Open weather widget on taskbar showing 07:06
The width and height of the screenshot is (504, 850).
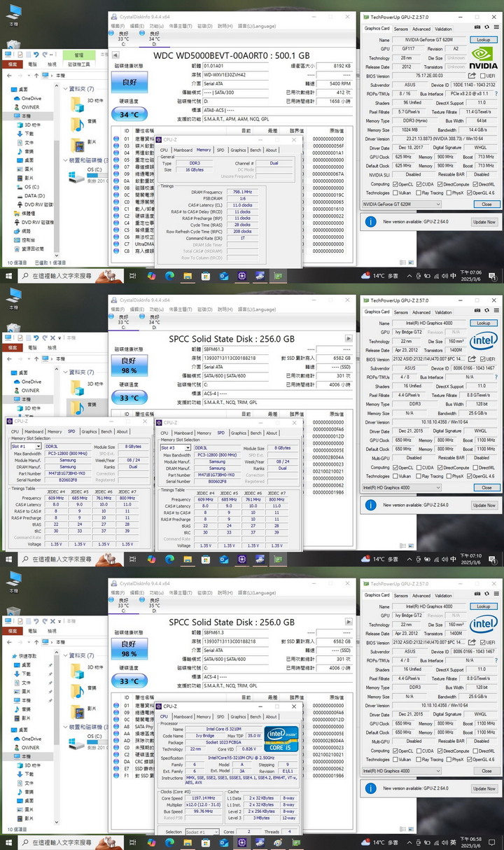(x=381, y=276)
